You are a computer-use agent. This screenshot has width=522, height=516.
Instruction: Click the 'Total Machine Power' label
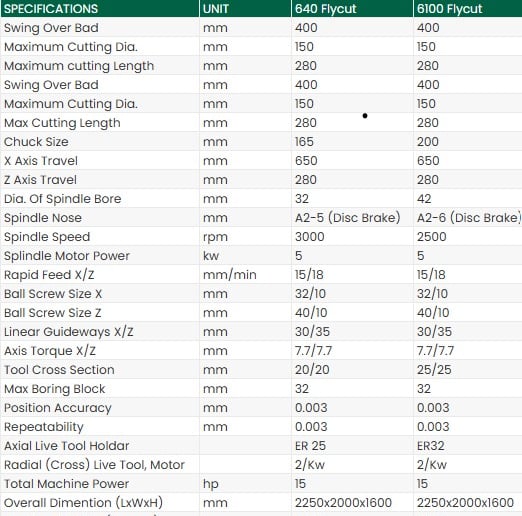pyautogui.click(x=66, y=484)
